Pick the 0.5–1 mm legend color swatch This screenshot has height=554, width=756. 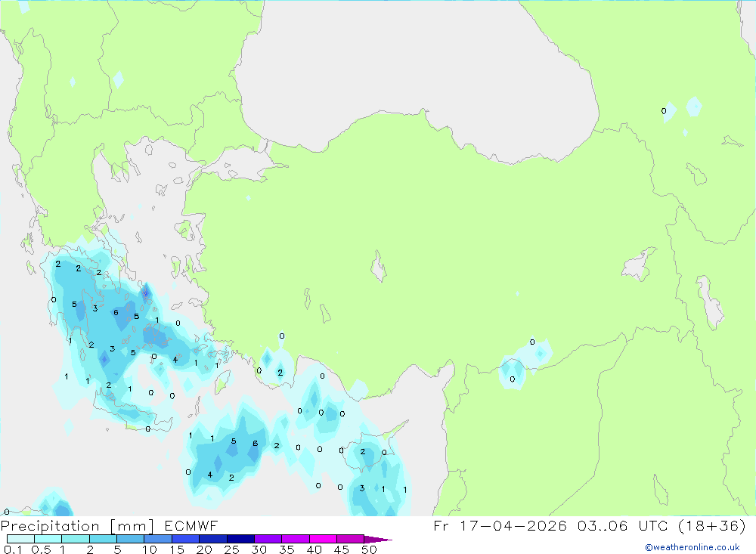point(48,539)
